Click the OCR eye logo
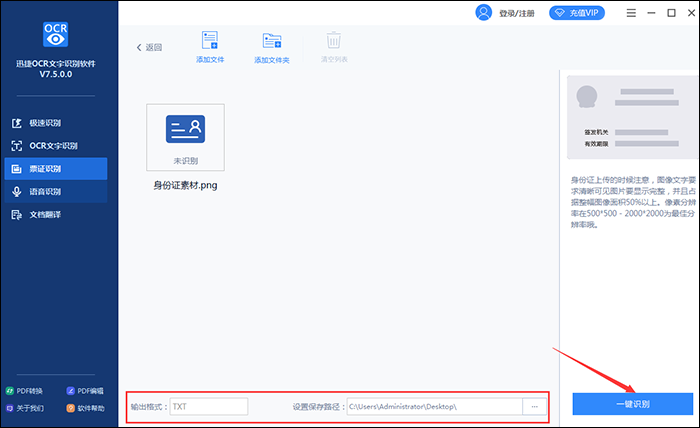The height and width of the screenshot is (428, 700). coord(55,34)
